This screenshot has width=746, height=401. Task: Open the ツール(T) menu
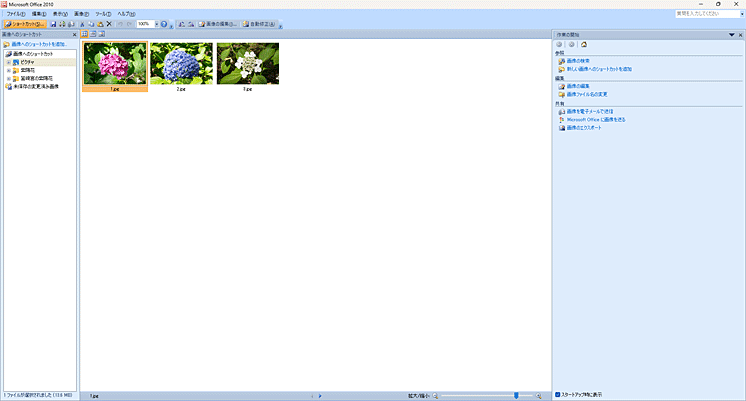[x=102, y=13]
